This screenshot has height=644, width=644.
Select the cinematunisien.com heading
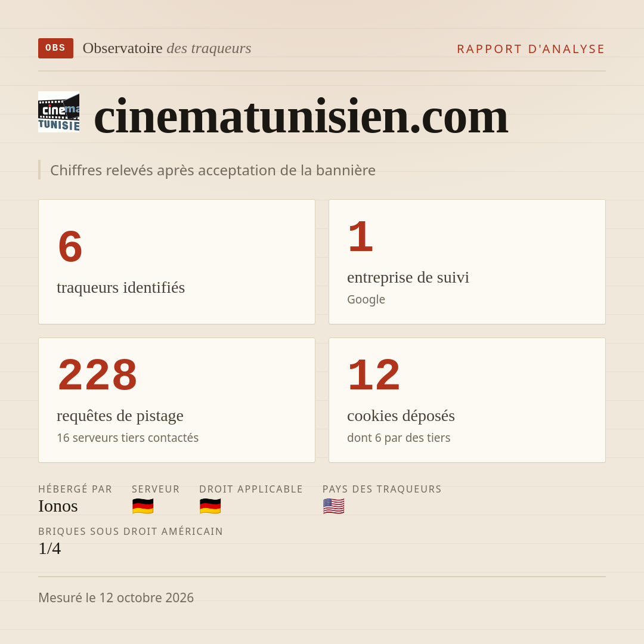tap(301, 117)
